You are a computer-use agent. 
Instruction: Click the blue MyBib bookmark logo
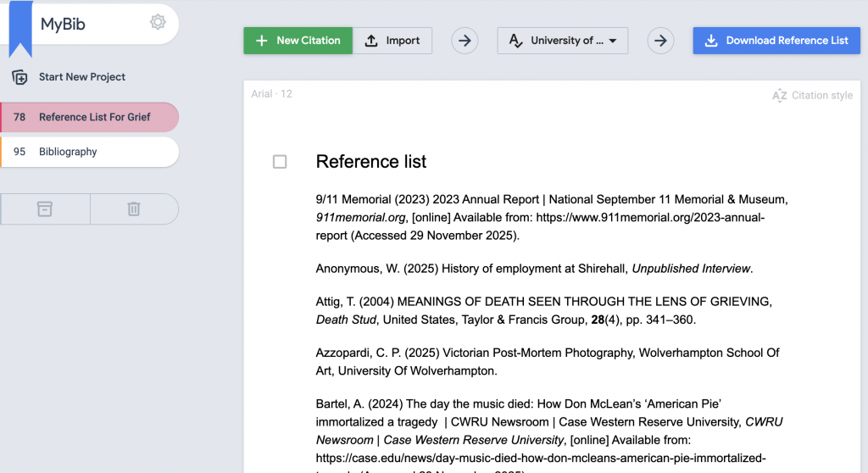coord(20,25)
